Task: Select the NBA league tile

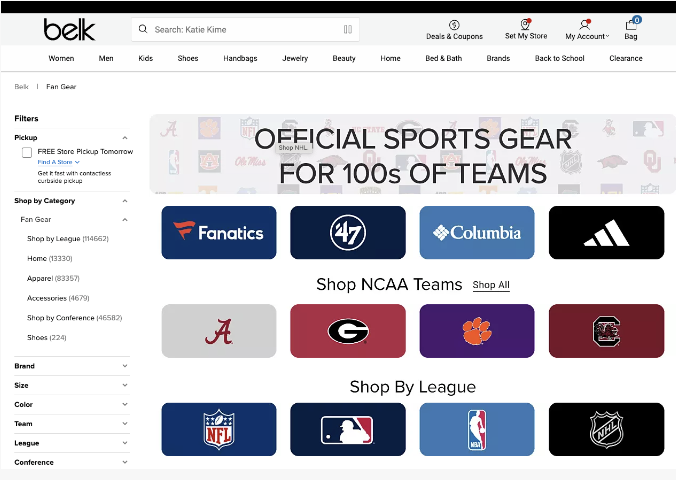Action: tap(476, 428)
